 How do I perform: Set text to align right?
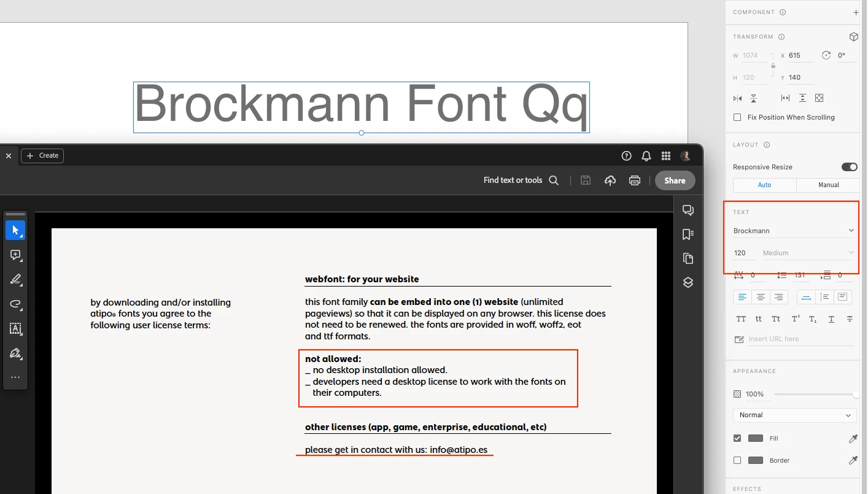779,297
